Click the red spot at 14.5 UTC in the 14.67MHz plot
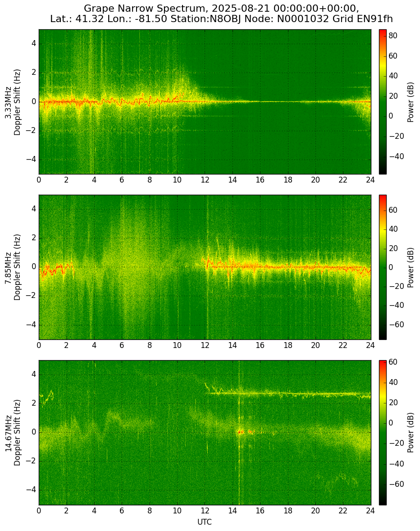Image resolution: width=420 pixels, height=531 pixels. coord(240,432)
